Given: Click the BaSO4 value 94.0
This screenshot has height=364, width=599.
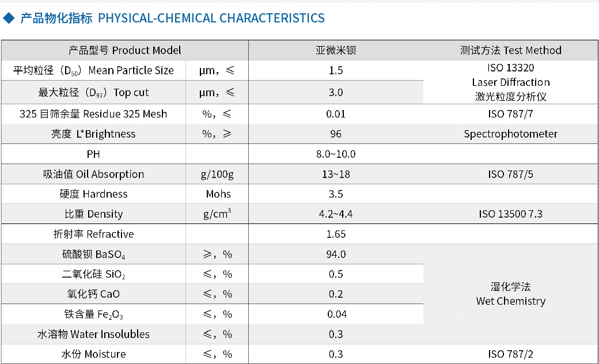Looking at the screenshot, I should 336,255.
